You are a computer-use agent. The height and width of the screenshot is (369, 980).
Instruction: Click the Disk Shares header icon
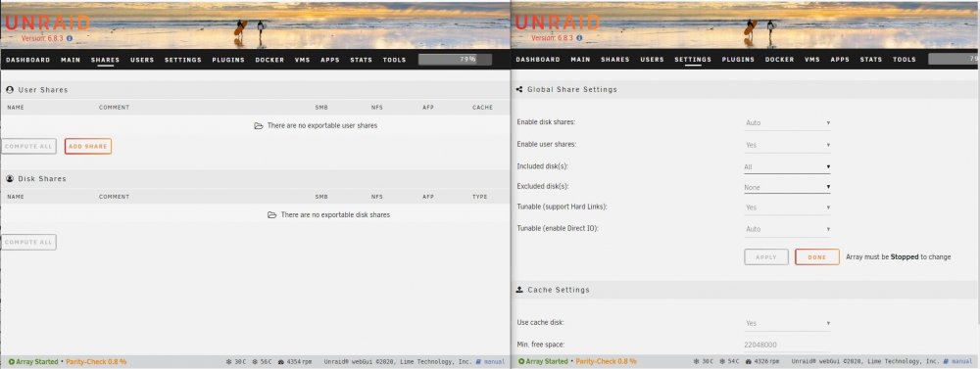10,178
